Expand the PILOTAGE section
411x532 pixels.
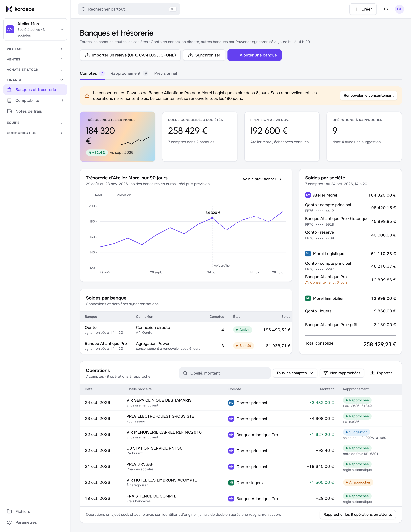click(35, 49)
